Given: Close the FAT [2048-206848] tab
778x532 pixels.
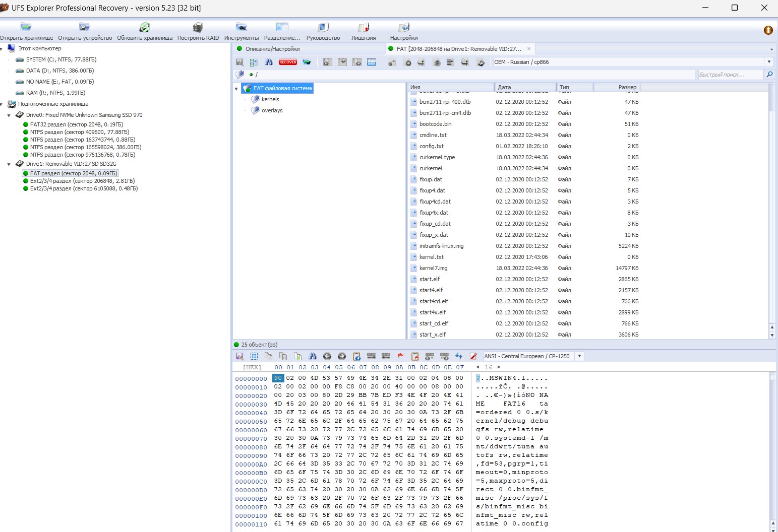Looking at the screenshot, I should [x=529, y=49].
